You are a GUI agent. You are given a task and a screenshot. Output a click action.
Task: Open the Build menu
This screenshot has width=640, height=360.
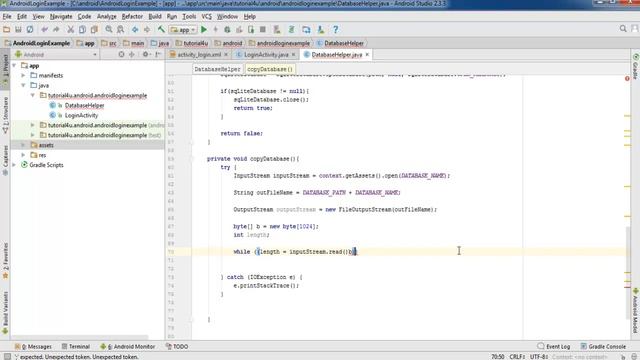click(x=155, y=17)
